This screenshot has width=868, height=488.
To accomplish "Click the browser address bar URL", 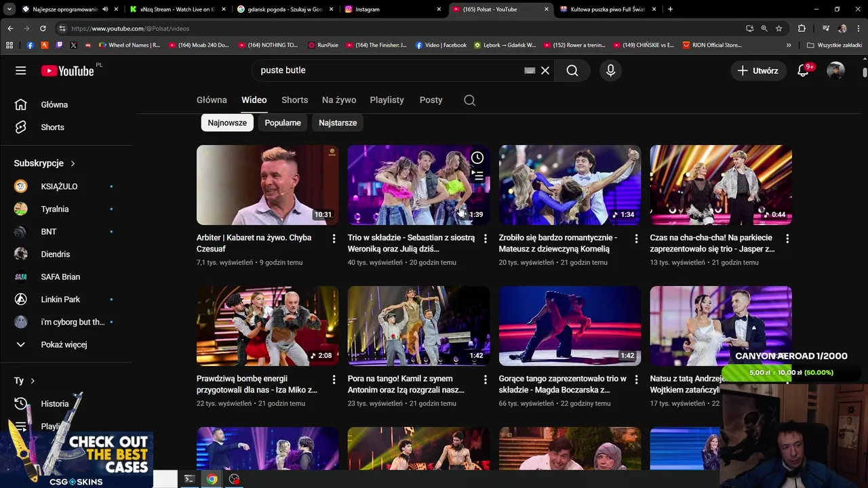I will 130,28.
